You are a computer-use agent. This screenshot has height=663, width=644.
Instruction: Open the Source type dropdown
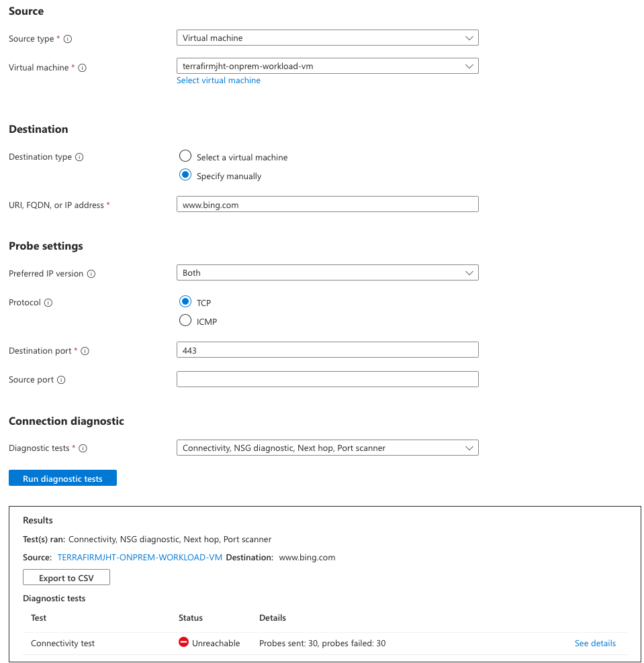click(x=327, y=38)
